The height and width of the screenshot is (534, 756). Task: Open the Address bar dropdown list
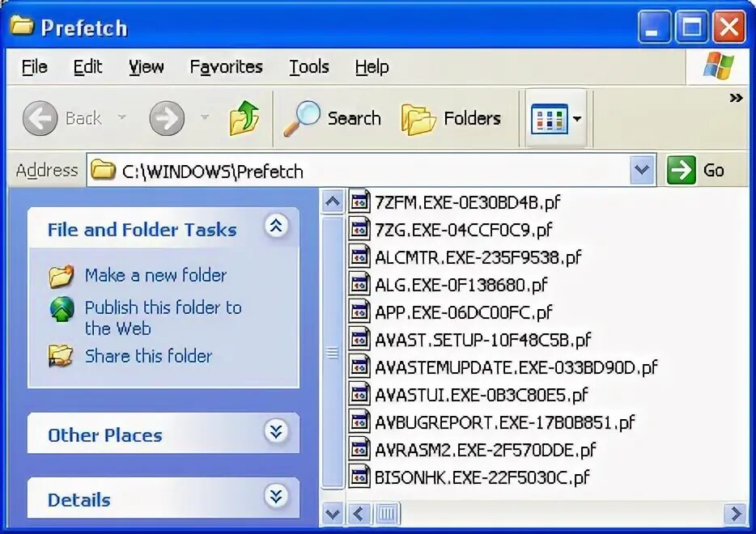[x=642, y=170]
